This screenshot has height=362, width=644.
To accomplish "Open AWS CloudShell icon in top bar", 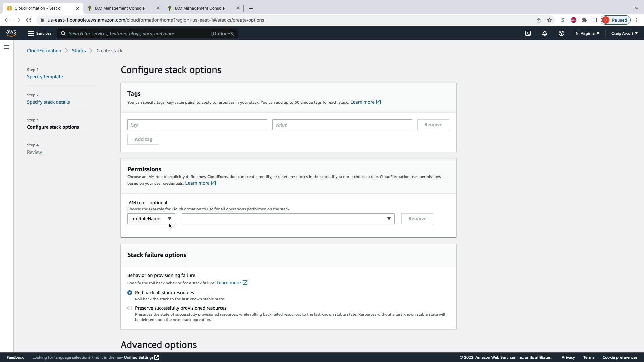I will [x=528, y=33].
